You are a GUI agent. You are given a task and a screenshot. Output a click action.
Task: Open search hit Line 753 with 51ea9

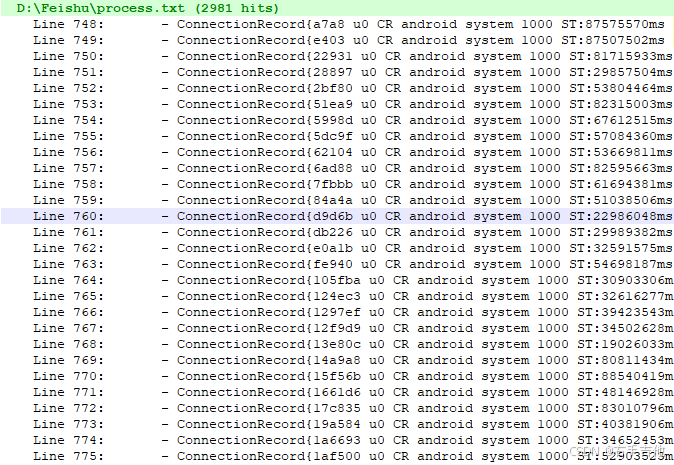(x=337, y=104)
